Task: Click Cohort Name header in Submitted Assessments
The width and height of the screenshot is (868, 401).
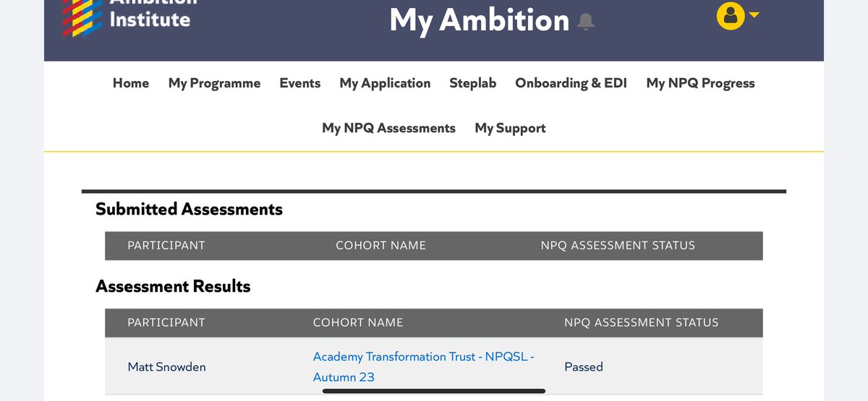Action: [380, 245]
